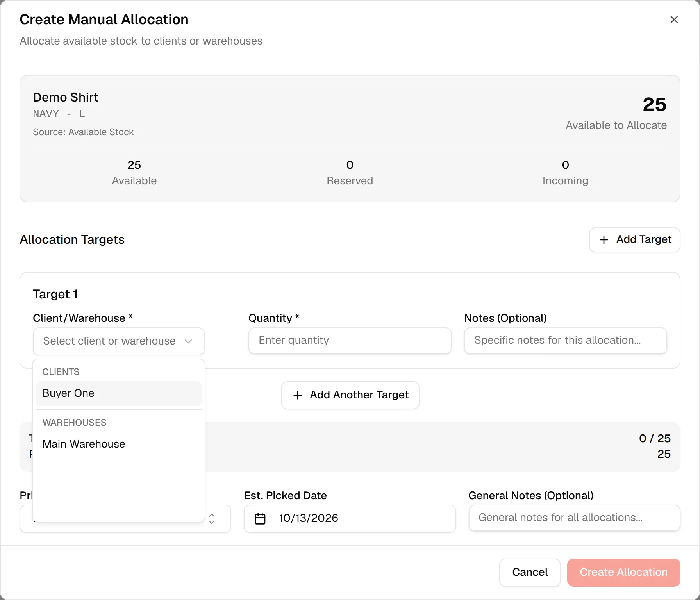Choose Buyer One from clients list

119,393
